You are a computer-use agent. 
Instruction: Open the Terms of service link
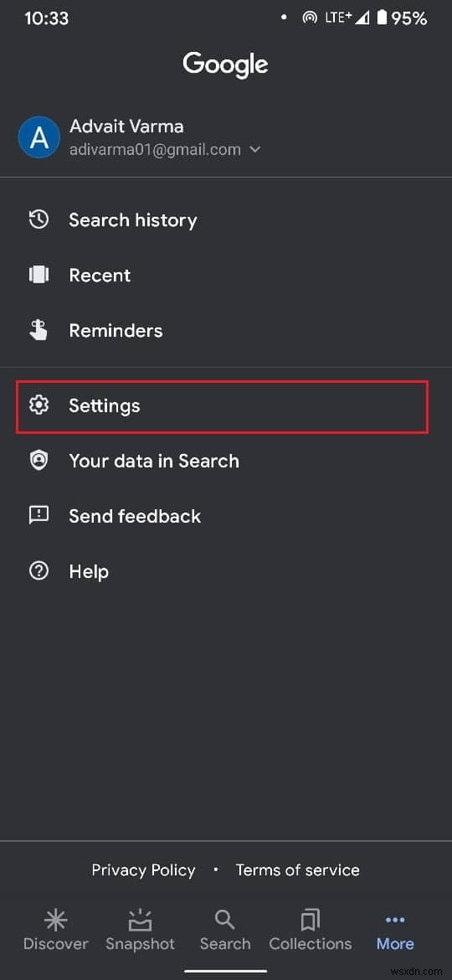click(x=298, y=870)
